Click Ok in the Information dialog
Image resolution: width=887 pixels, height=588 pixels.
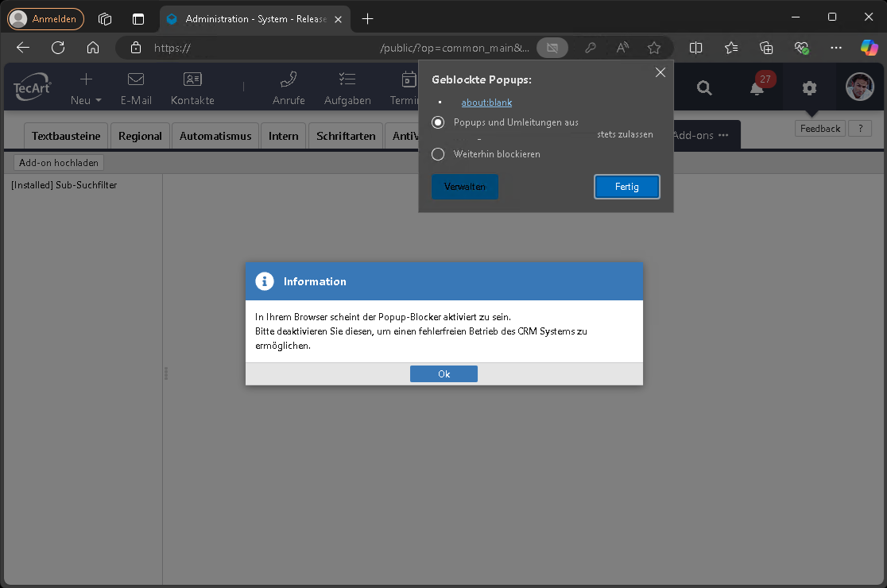[443, 374]
